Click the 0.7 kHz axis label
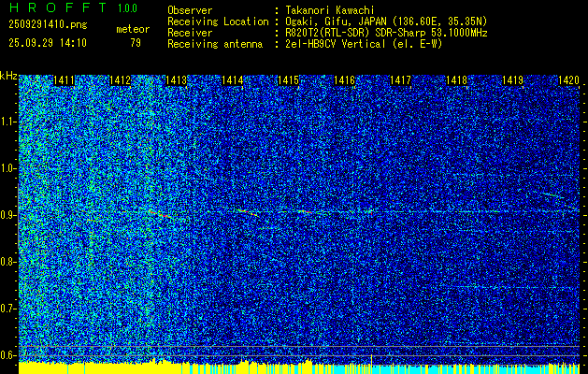The width and height of the screenshot is (588, 374). click(7, 309)
